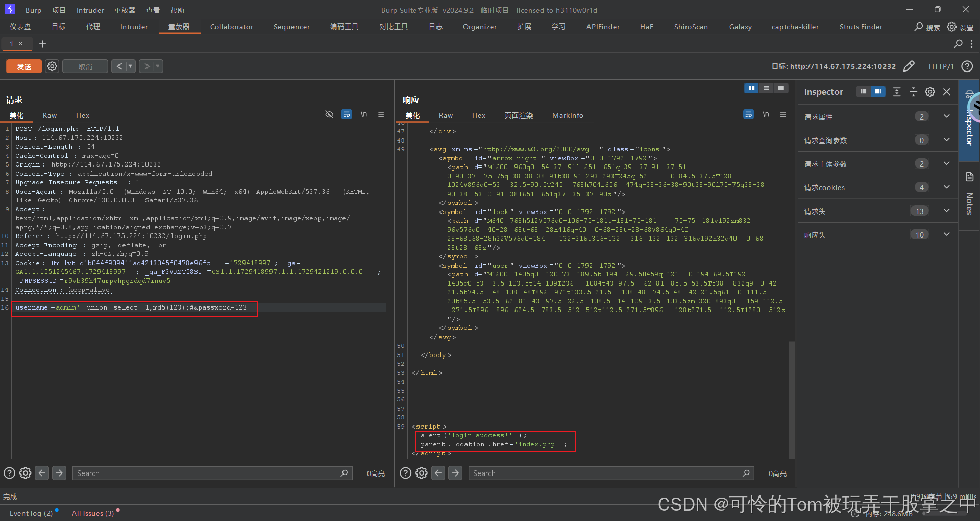Switch Inspector layout to left-docked view
Screen dimensions: 980x521
click(x=863, y=91)
